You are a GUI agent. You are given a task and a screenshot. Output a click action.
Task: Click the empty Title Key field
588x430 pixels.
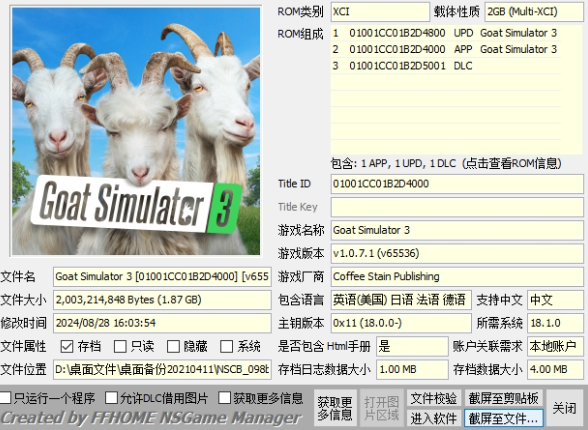click(x=457, y=207)
